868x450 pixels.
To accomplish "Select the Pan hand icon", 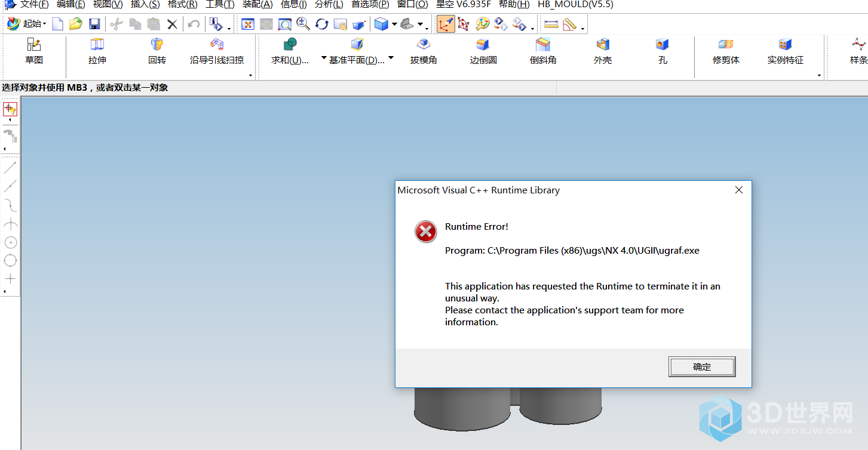I will pos(341,24).
